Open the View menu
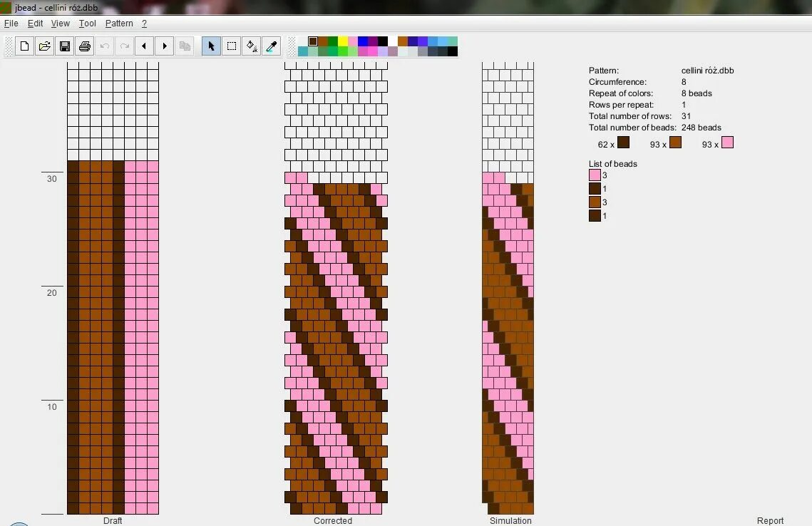 tap(60, 24)
